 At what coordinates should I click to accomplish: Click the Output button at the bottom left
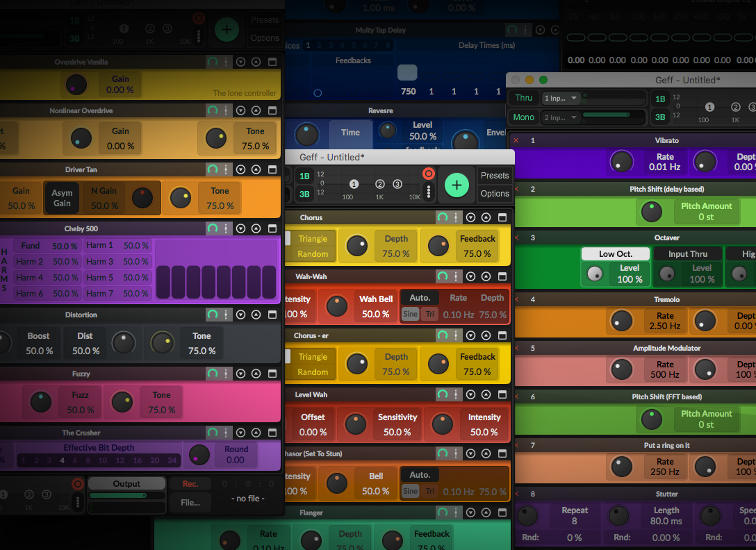click(126, 483)
